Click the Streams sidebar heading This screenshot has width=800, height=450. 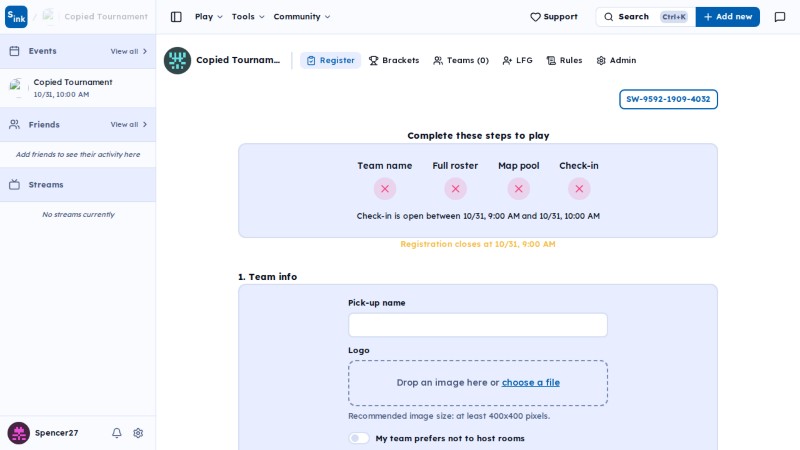[46, 185]
